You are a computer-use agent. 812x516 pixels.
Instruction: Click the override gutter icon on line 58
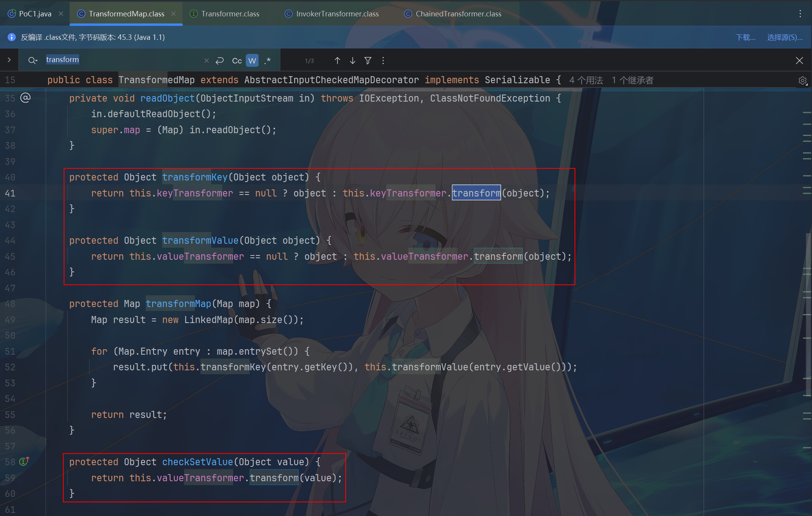[x=25, y=461]
